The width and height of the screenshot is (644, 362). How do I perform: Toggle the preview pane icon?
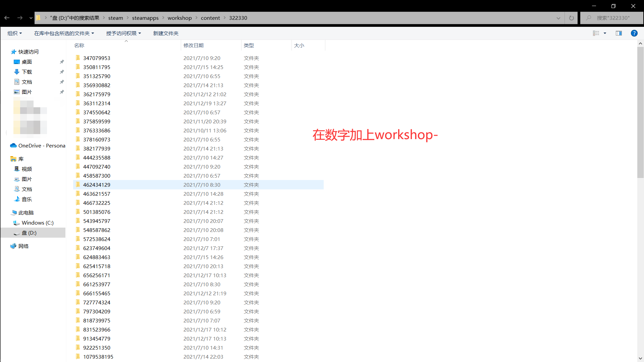(x=619, y=33)
